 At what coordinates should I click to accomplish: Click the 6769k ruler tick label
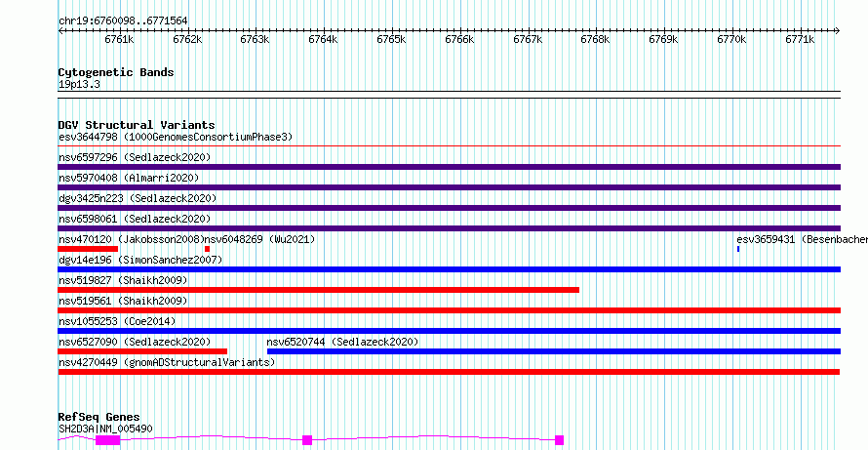(x=664, y=39)
